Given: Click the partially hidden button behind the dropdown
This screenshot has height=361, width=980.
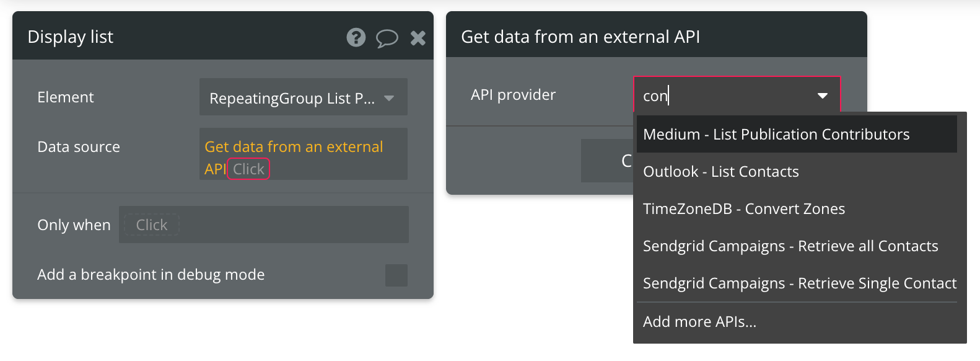Looking at the screenshot, I should pos(607,161).
